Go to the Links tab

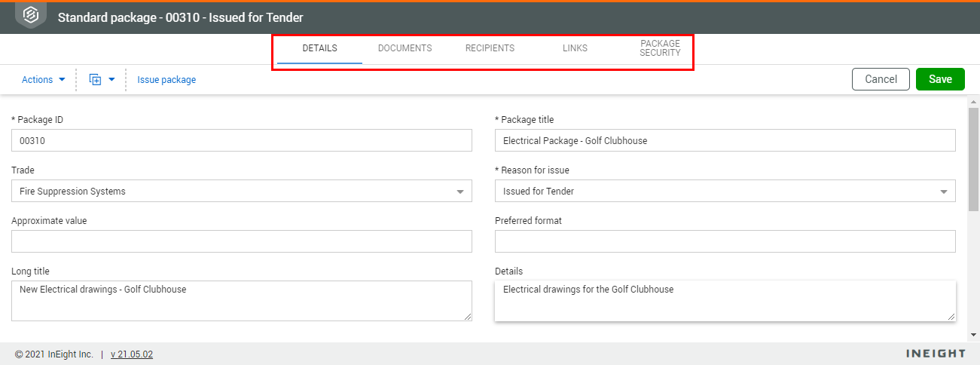[575, 48]
